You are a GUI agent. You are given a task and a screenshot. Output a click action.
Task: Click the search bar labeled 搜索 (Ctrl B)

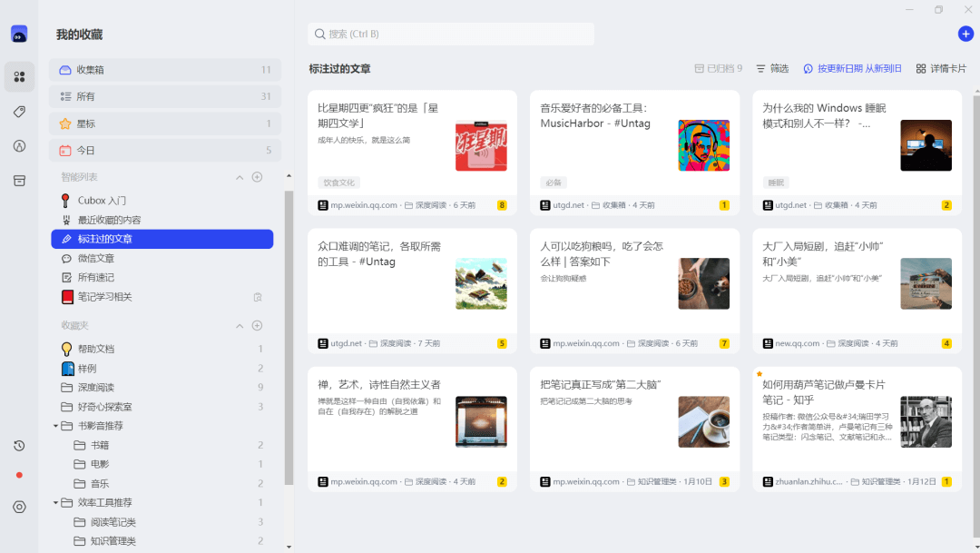tap(451, 34)
